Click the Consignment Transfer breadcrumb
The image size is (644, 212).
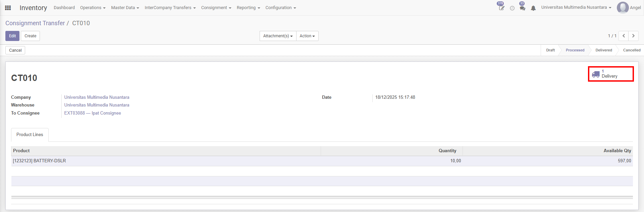click(35, 23)
